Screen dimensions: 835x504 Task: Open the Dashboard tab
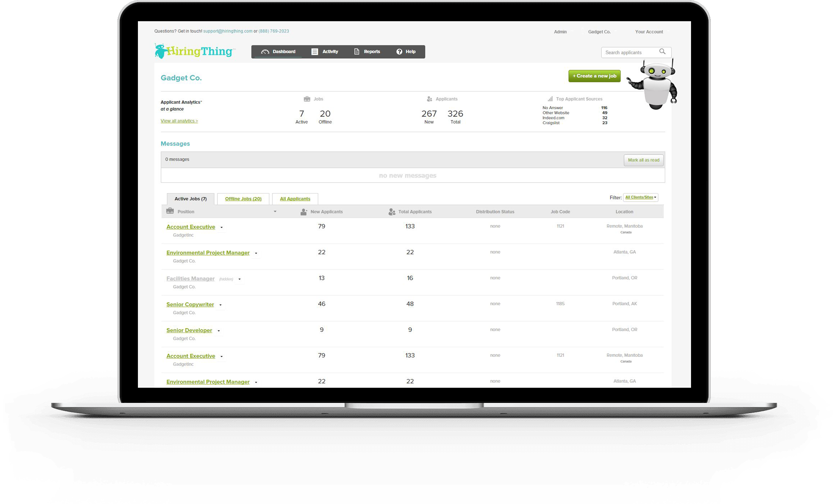[278, 52]
